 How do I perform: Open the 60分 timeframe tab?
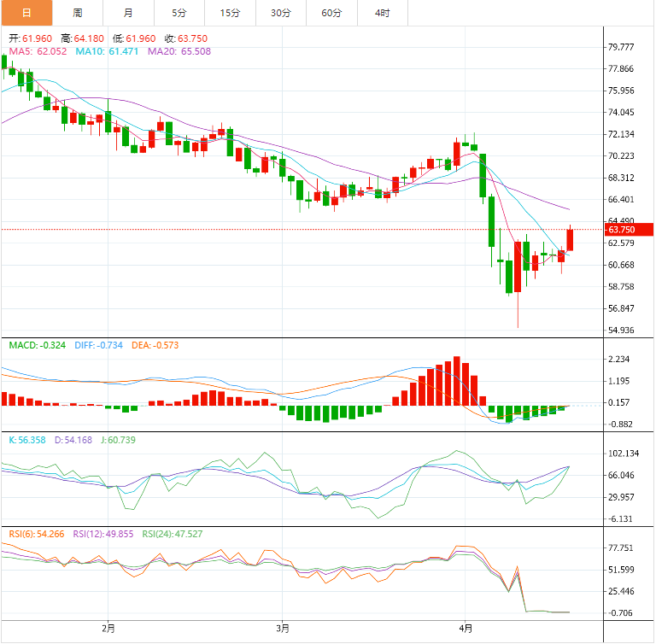(332, 13)
